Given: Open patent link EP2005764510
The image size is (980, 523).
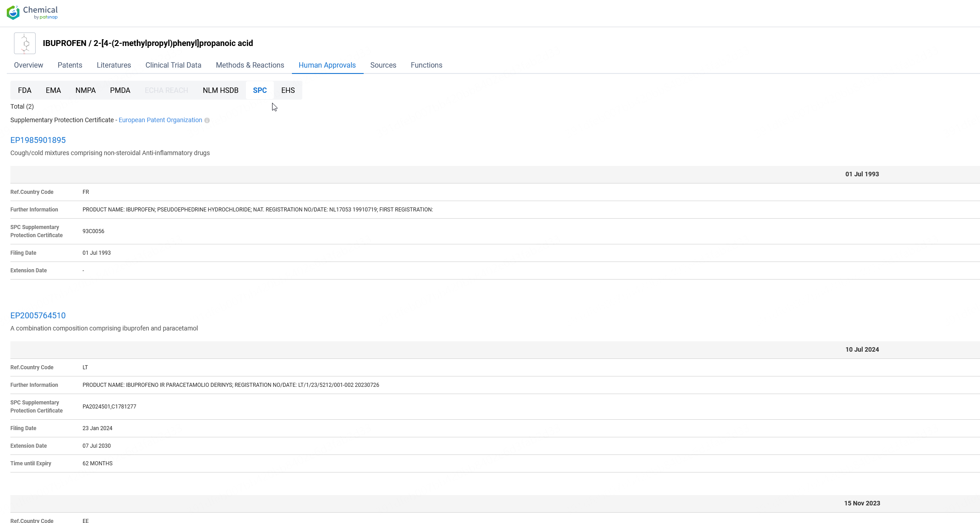Looking at the screenshot, I should 38,316.
